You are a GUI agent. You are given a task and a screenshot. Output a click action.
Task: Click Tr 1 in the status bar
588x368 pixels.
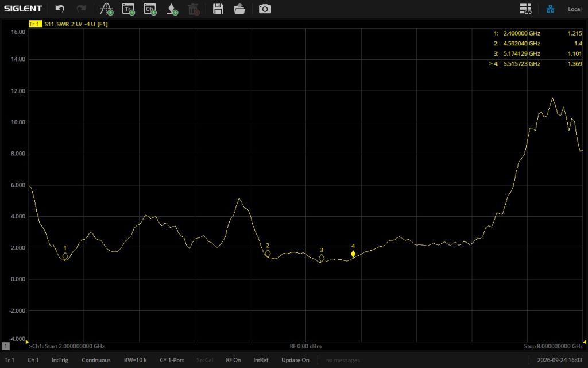pos(9,360)
